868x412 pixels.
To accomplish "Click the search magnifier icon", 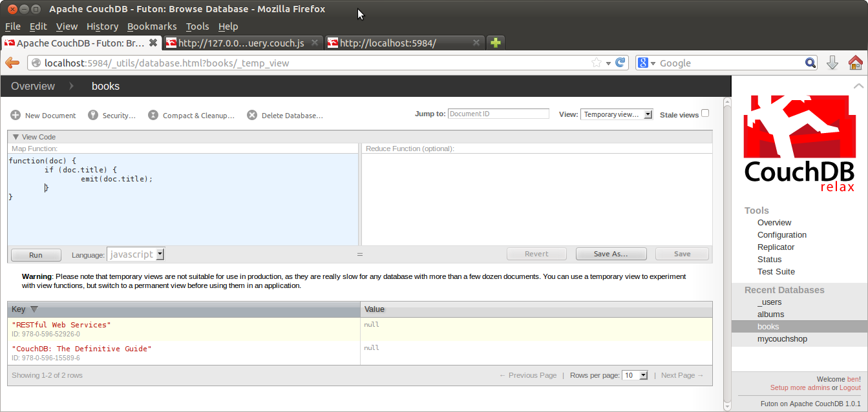I will (x=810, y=63).
